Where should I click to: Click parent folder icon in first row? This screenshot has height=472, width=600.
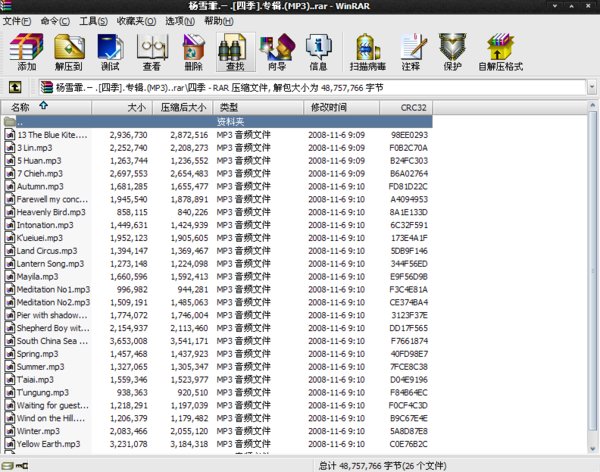coord(10,122)
